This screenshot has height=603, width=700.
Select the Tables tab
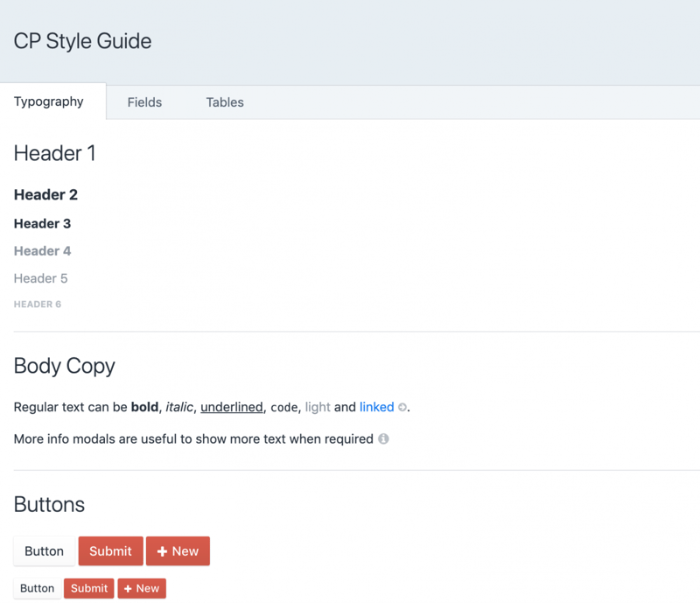click(225, 102)
